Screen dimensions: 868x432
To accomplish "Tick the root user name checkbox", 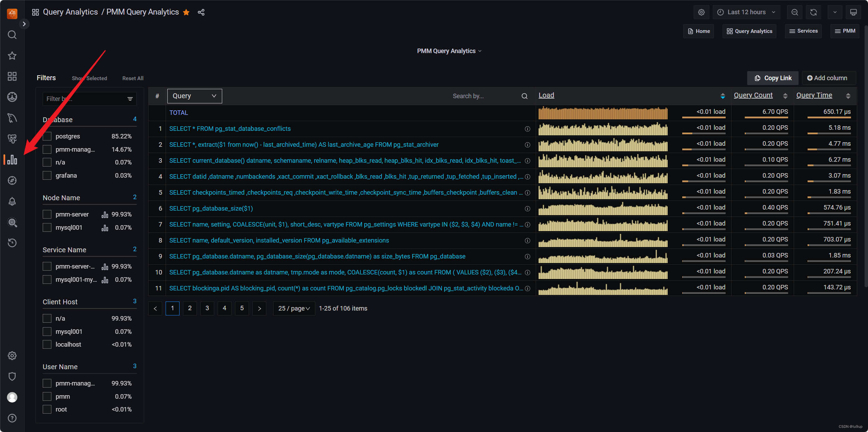I will (x=47, y=409).
